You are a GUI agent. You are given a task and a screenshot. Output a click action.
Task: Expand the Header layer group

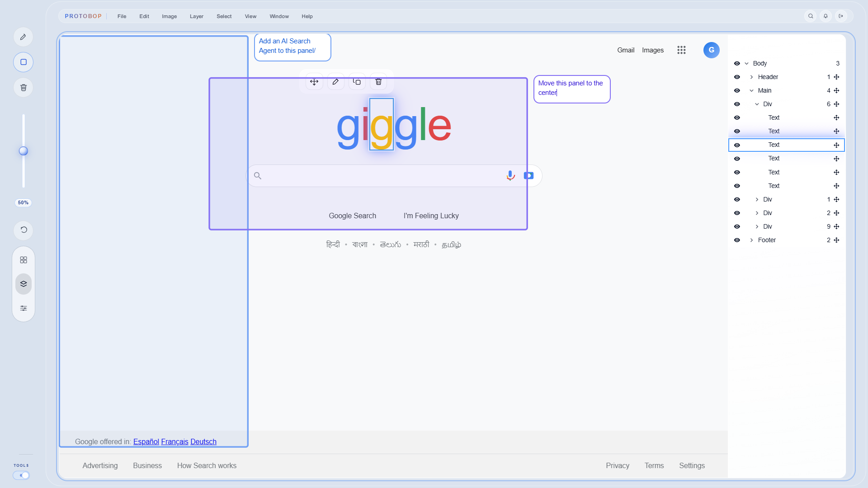click(x=751, y=77)
